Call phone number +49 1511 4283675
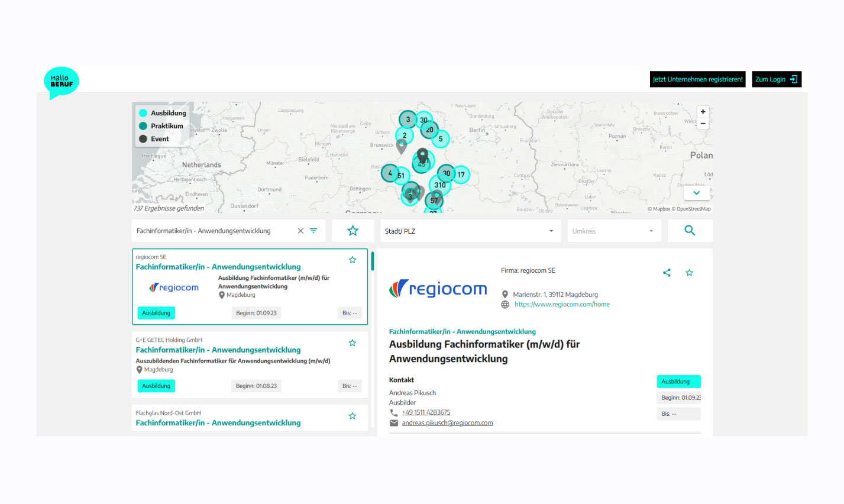Viewport: 844px width, 504px height. pos(426,412)
